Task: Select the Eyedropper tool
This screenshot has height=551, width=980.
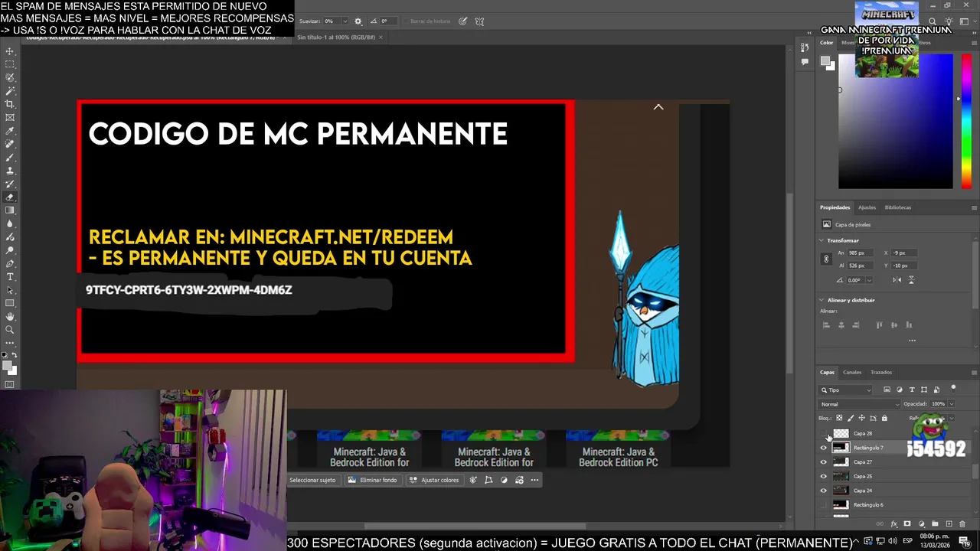Action: coord(10,131)
